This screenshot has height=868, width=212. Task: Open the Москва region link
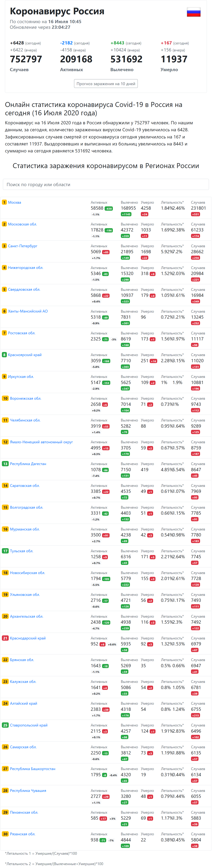15,202
